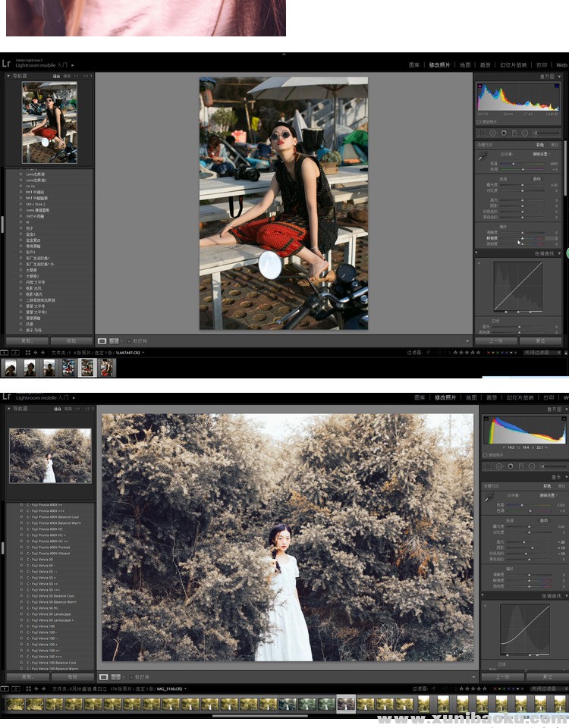569x728 pixels.
Task: Click the 曝光度 slider in the bench photo window
Action: click(x=521, y=185)
